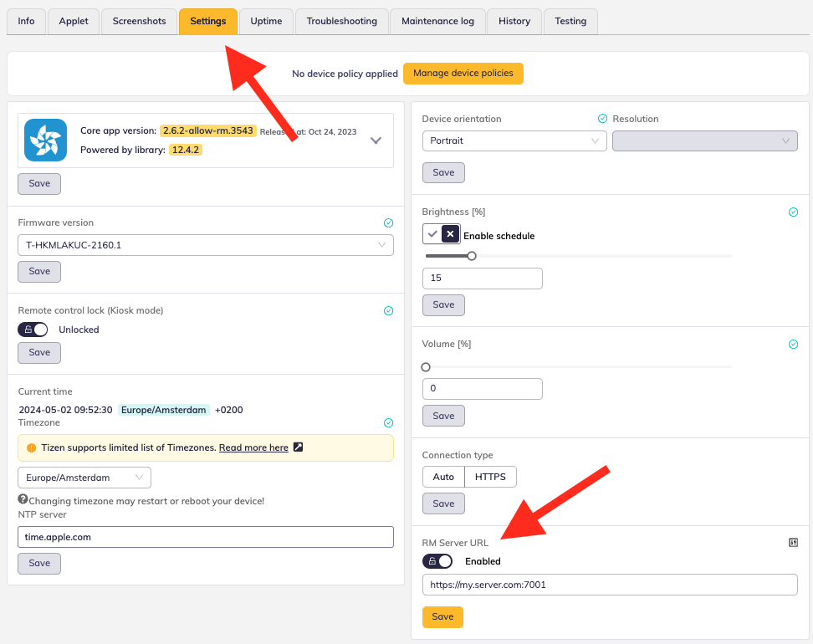Image resolution: width=813 pixels, height=644 pixels.
Task: Click the Brightness slider handle
Action: click(472, 256)
